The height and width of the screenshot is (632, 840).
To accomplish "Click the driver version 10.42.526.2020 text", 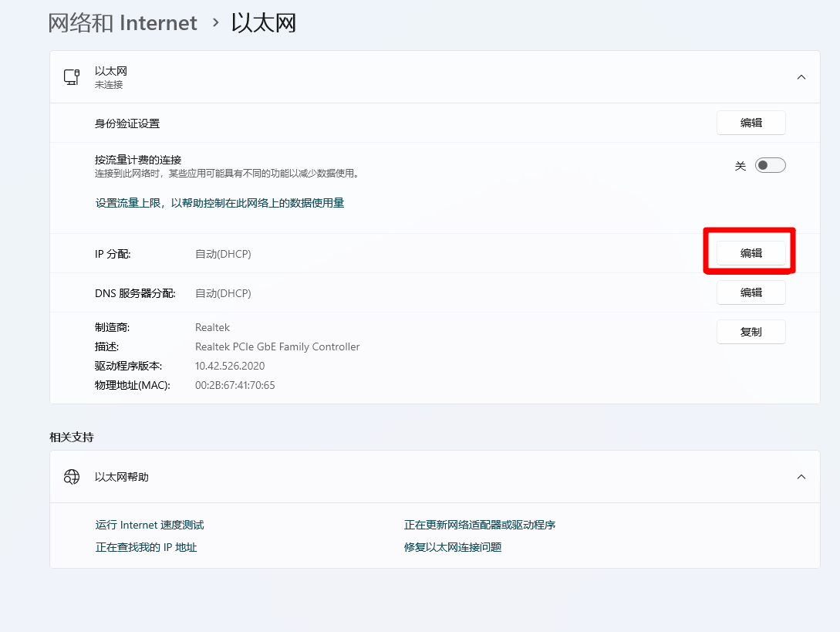I will point(230,366).
